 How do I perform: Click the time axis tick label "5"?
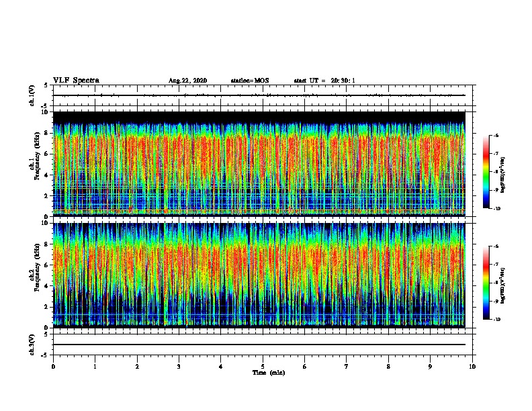(263, 367)
